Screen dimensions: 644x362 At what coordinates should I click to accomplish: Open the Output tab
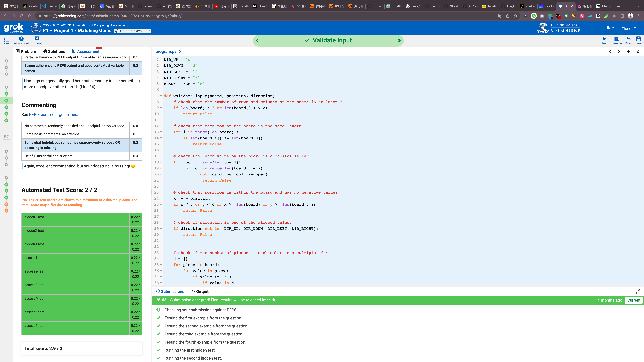pyautogui.click(x=200, y=292)
